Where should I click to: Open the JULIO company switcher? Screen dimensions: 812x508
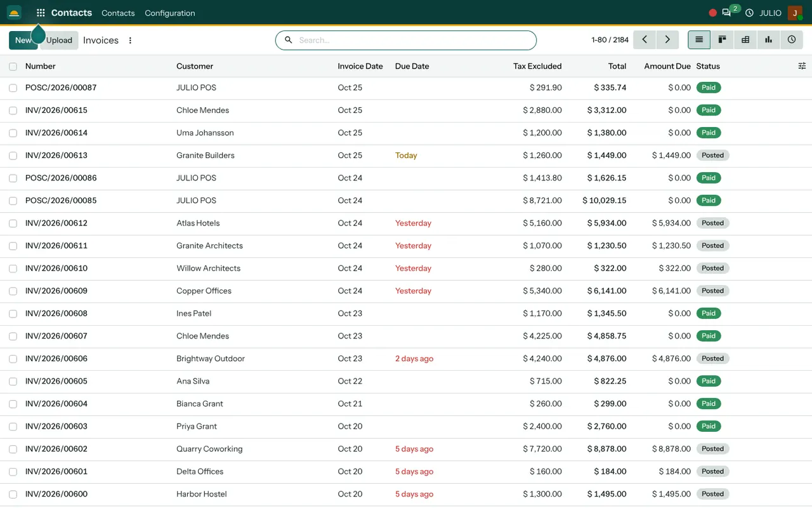[770, 13]
